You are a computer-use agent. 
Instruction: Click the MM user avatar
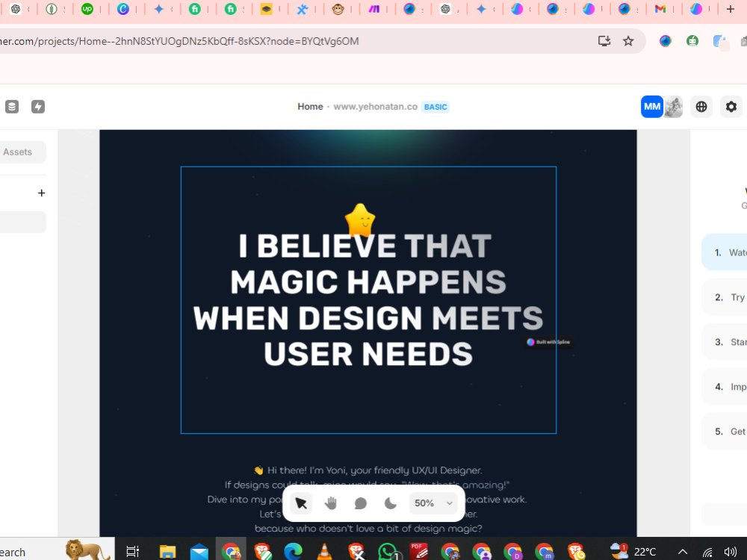click(652, 107)
